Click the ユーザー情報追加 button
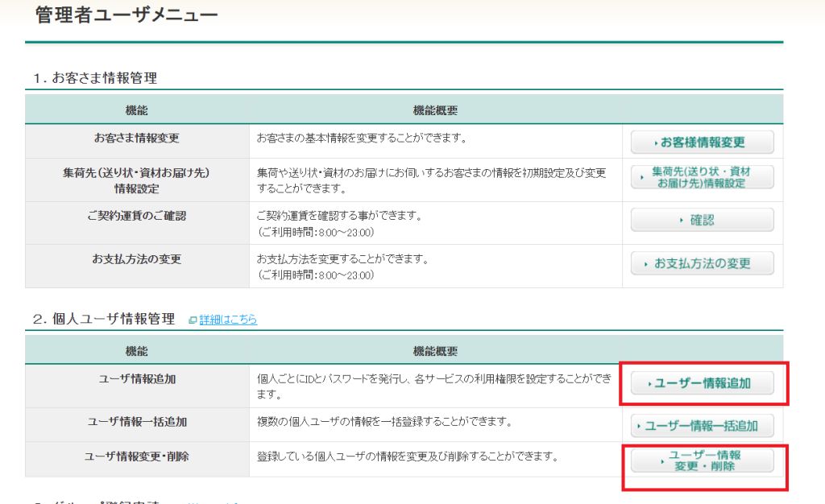Screen dimensions: 825x504 click(702, 384)
